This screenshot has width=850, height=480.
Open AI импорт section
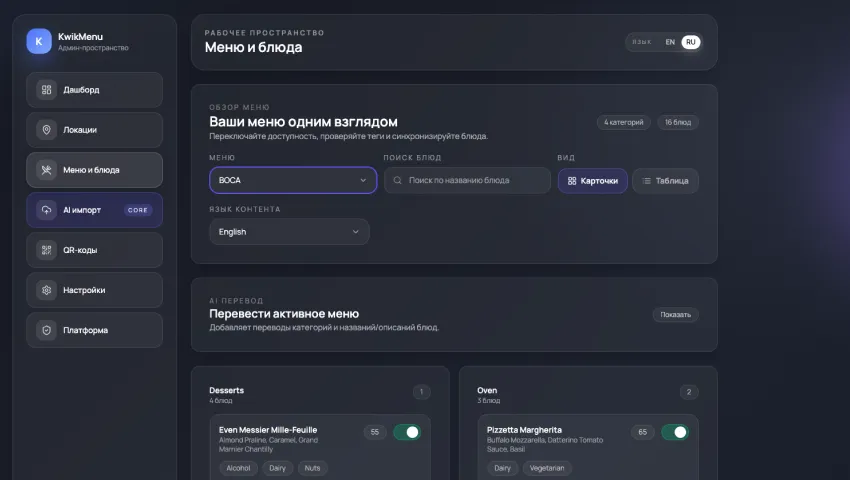coord(94,210)
